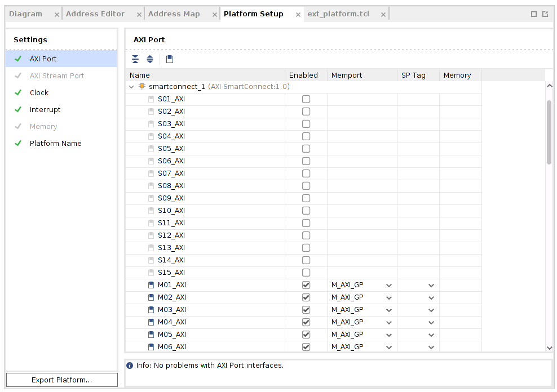Disable the M01_AXI enabled checkbox
This screenshot has width=557, height=392.
point(306,285)
